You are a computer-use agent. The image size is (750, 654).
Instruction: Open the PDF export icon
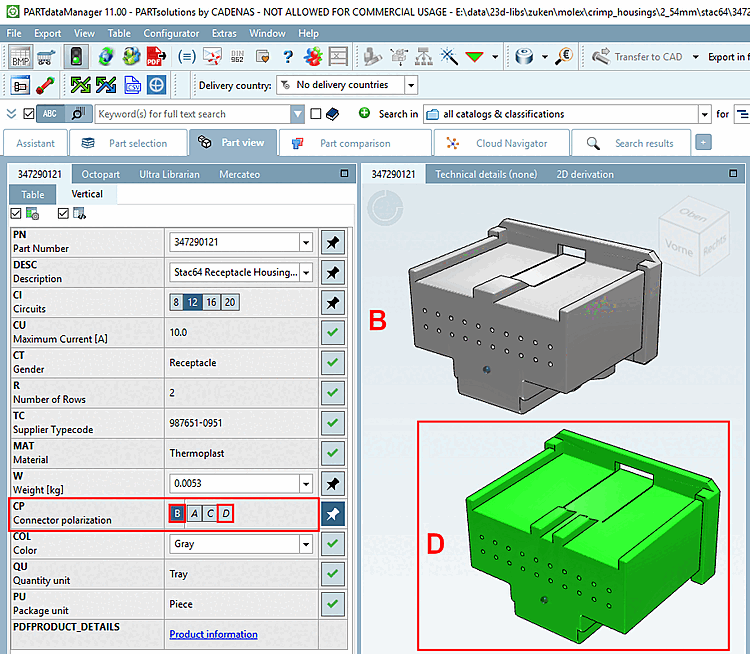point(156,56)
